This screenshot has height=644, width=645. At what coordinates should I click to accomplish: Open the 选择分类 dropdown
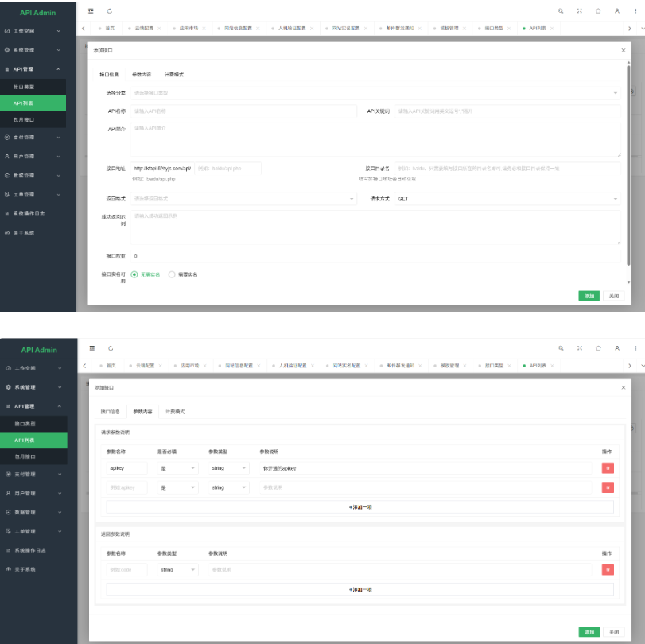tap(375, 93)
